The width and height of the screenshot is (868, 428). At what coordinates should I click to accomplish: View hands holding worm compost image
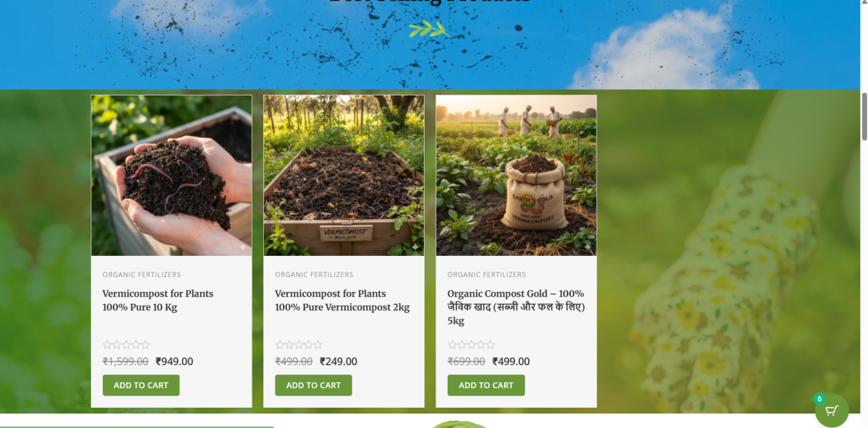coord(171,176)
